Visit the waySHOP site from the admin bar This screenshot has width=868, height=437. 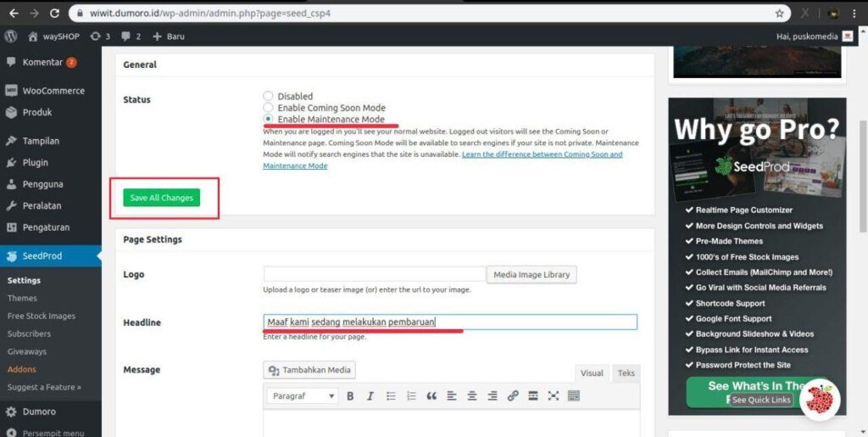(53, 36)
